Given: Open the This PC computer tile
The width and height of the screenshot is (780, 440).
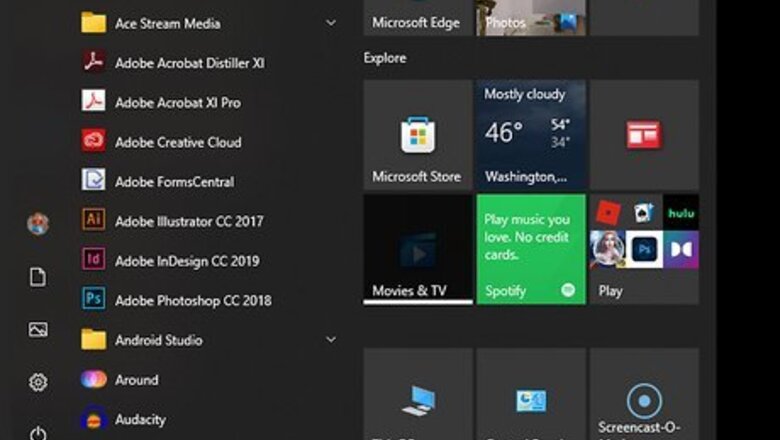Looking at the screenshot, I should (x=418, y=394).
